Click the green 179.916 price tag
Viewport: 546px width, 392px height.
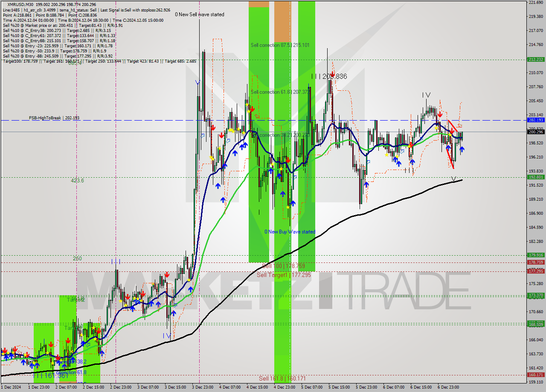coord(536,255)
